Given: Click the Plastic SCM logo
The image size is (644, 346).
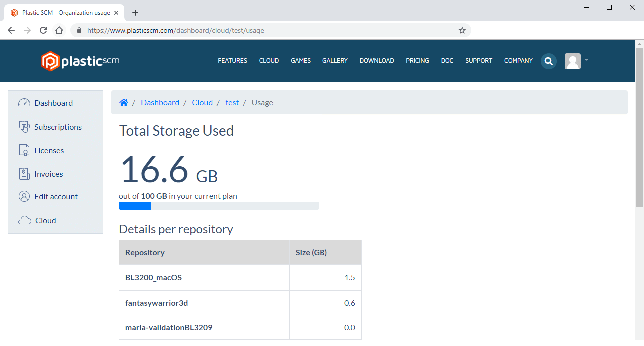Looking at the screenshot, I should (80, 61).
